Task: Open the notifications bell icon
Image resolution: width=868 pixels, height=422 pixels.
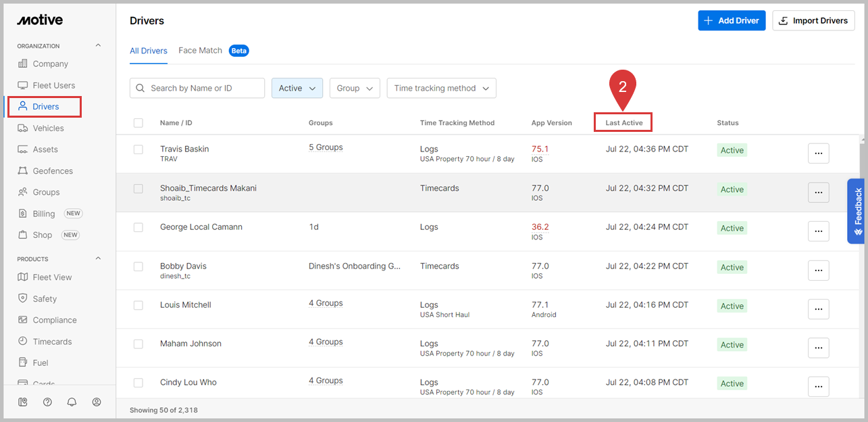Action: point(72,402)
